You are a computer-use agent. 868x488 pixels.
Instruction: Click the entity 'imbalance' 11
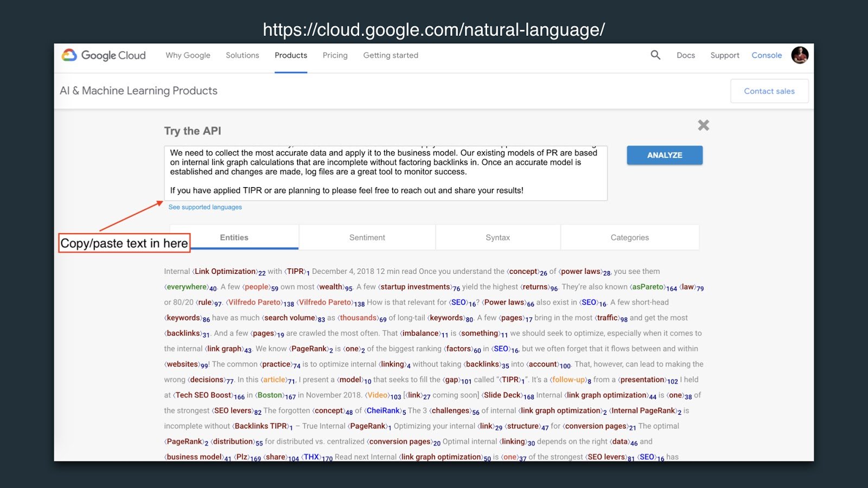point(424,333)
